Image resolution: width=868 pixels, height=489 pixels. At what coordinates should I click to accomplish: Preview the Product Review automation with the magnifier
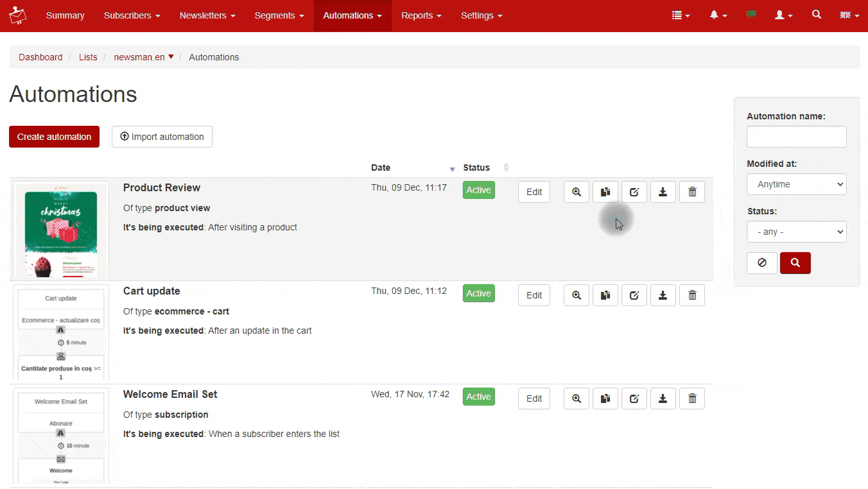[x=577, y=192]
